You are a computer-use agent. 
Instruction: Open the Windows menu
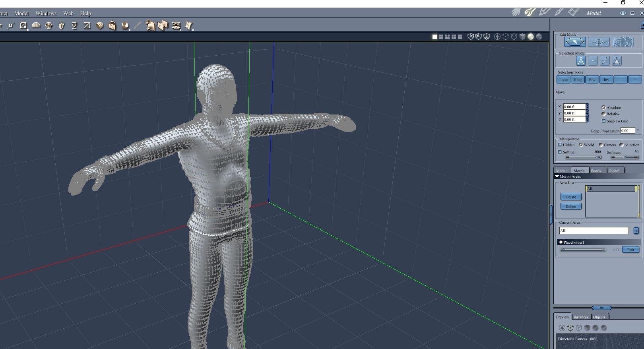[46, 13]
